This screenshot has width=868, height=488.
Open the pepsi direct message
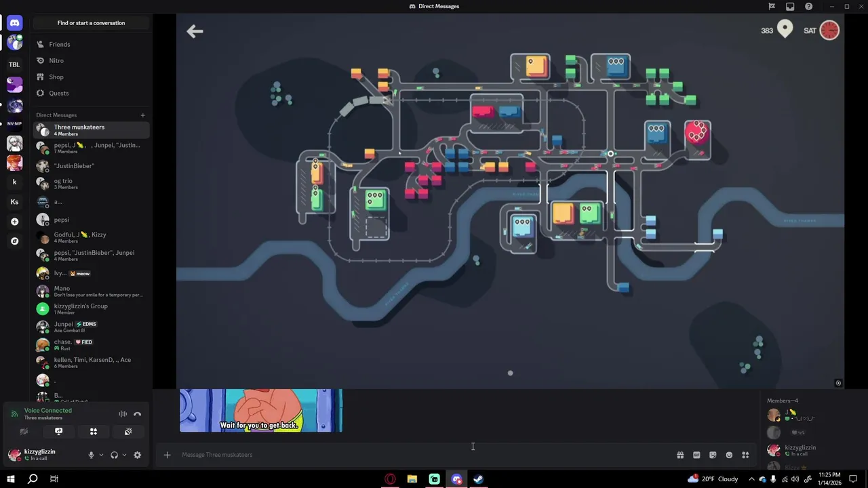[x=92, y=220]
